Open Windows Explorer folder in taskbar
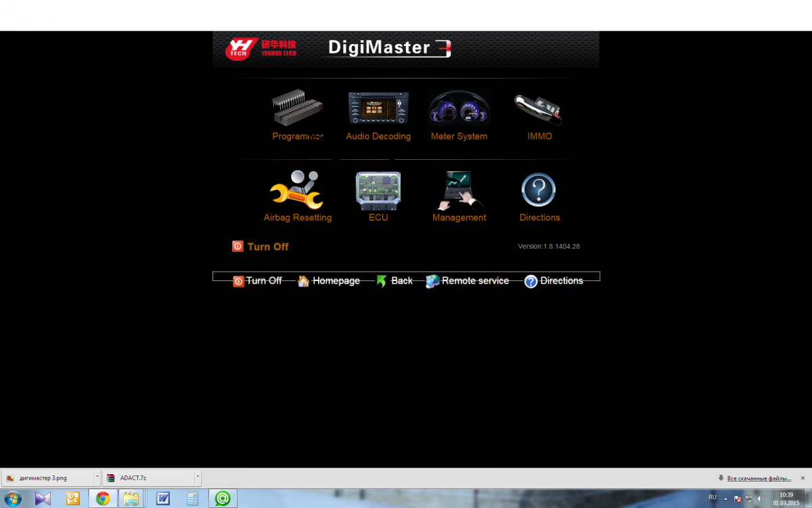Viewport: 812px width, 508px height. [x=131, y=499]
